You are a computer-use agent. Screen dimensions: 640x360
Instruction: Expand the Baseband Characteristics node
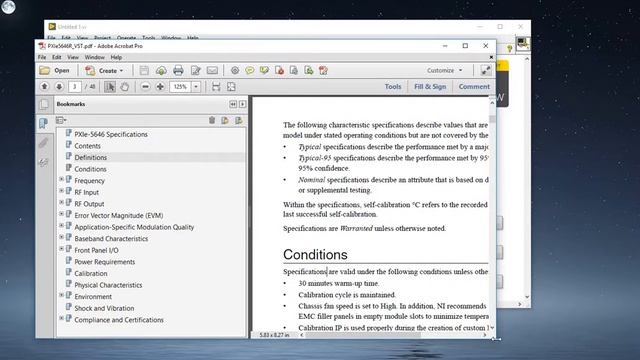pyautogui.click(x=61, y=237)
